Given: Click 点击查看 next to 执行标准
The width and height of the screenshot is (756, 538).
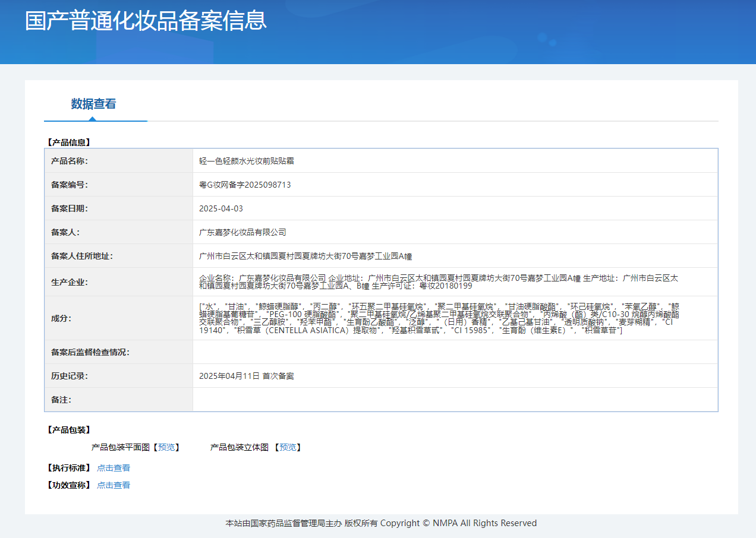Looking at the screenshot, I should click(114, 468).
